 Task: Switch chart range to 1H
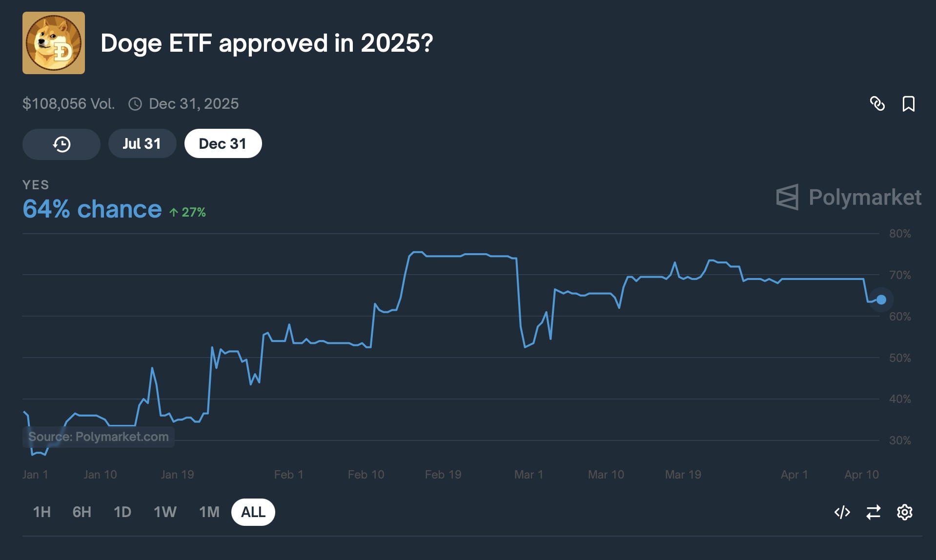click(42, 512)
